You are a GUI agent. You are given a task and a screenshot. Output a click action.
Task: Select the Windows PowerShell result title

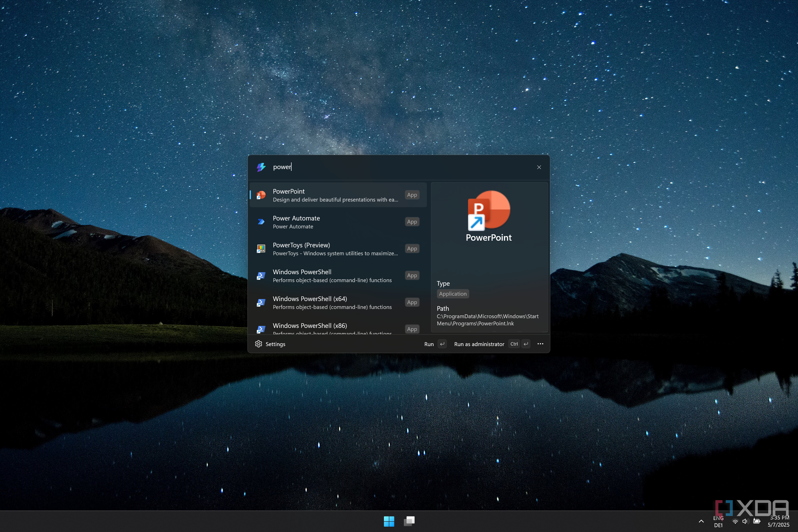click(x=302, y=272)
